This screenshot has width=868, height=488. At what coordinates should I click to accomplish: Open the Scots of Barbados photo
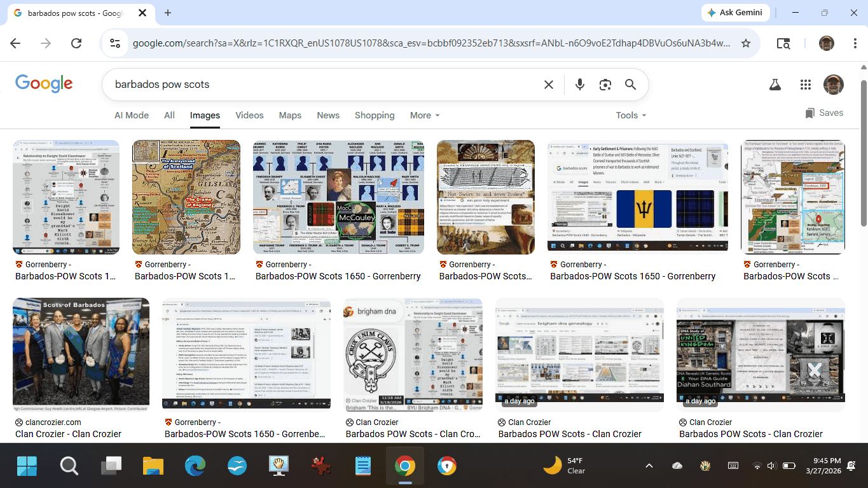81,354
